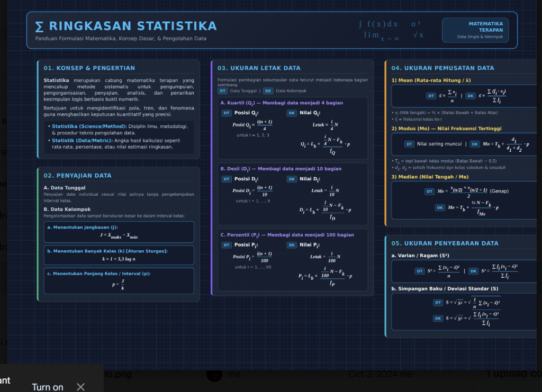The width and height of the screenshot is (542, 392).
Task: Dismiss the notification with the X icon
Action: tap(80, 387)
